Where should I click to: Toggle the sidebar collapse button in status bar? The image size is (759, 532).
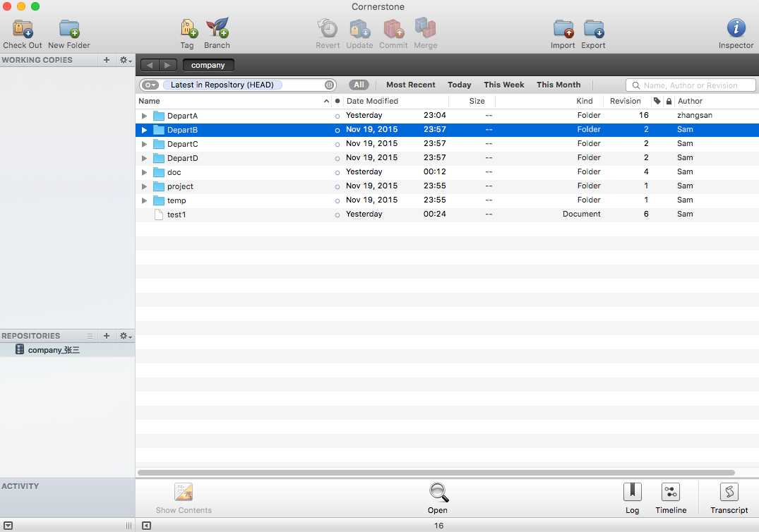[147, 526]
